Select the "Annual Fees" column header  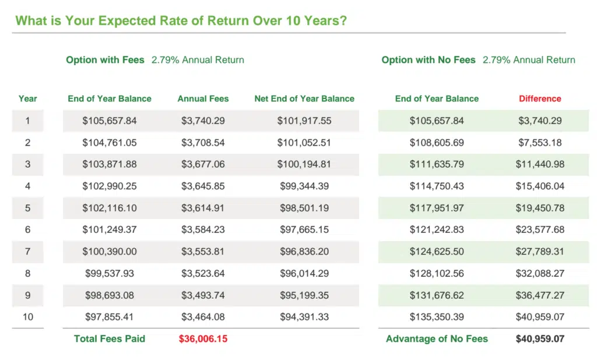203,98
